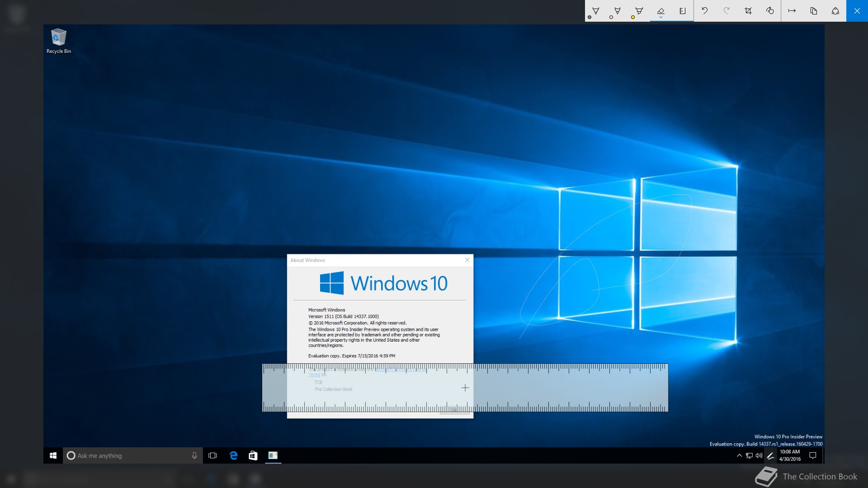Click the Recycle Bin desktop icon
Viewport: 868px width, 488px height.
pos(59,42)
